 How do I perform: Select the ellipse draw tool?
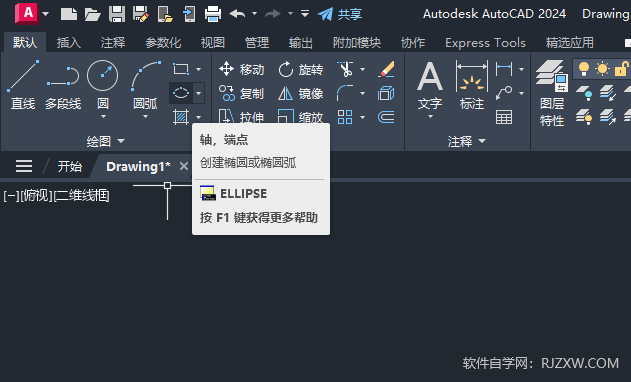(181, 93)
